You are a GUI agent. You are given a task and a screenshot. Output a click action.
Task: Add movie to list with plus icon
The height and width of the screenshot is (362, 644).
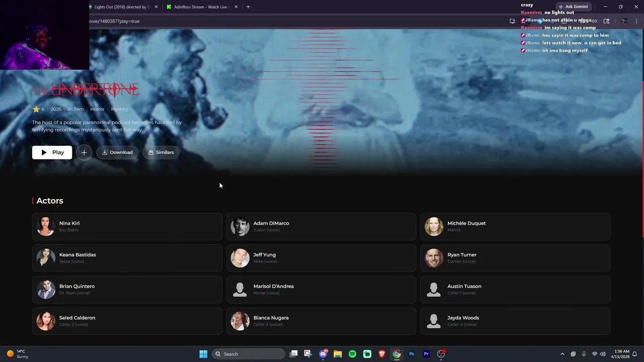[84, 152]
